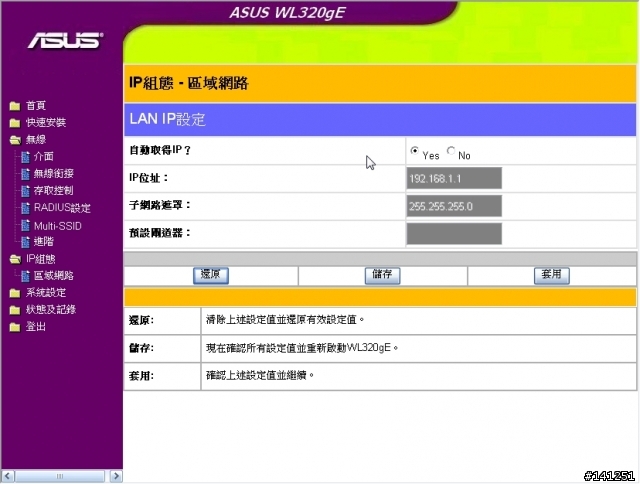Image resolution: width=640 pixels, height=484 pixels.
Task: Click the empty 預設閘道器 gateway field
Action: [454, 233]
